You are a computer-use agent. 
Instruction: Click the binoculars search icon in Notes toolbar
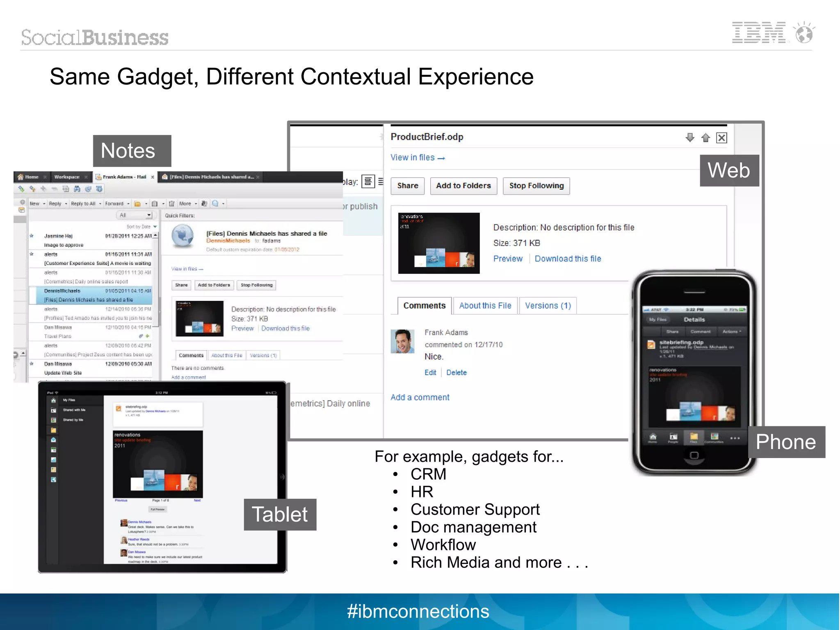77,189
